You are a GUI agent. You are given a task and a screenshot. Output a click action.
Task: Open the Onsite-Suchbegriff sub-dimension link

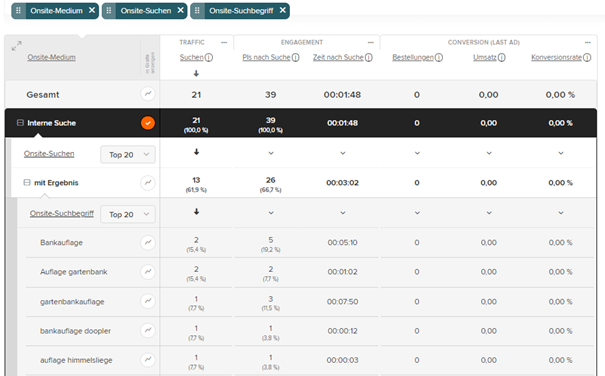tap(62, 213)
